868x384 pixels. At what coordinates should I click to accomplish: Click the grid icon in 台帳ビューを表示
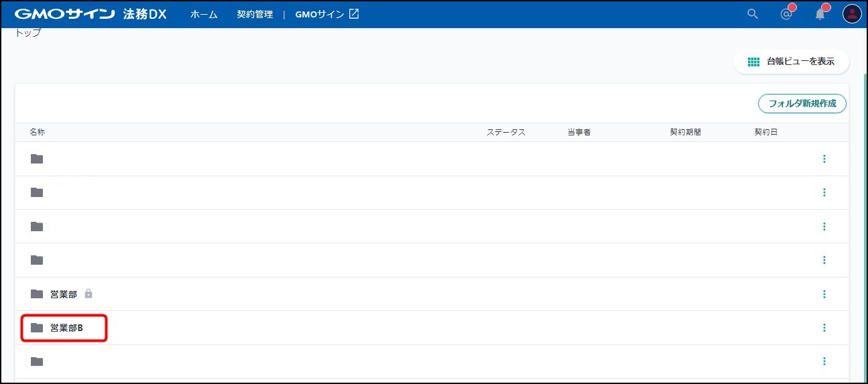click(x=753, y=62)
